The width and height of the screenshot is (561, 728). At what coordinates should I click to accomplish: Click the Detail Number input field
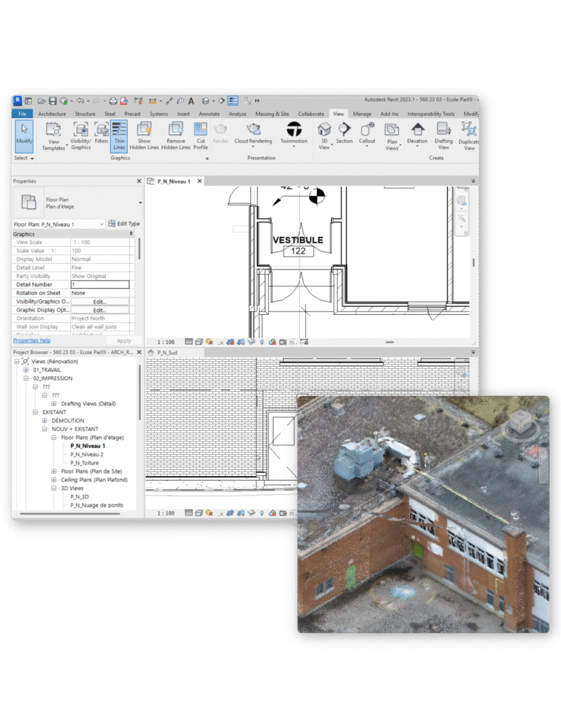100,284
